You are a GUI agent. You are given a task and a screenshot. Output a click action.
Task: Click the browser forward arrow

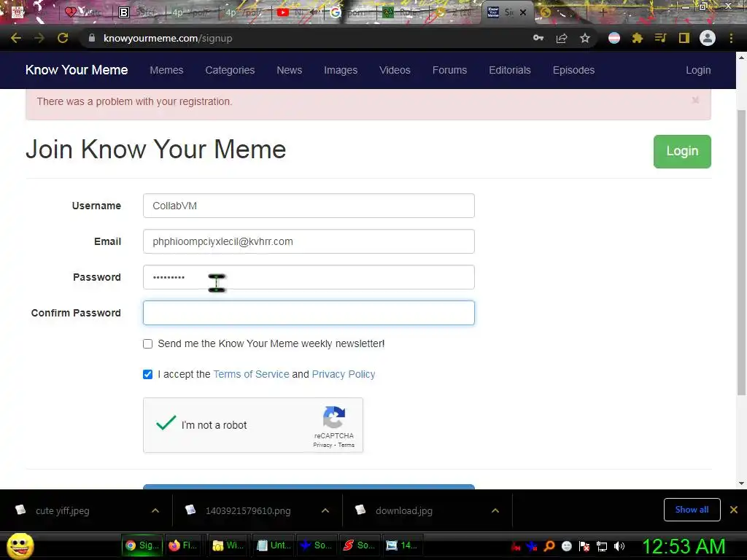click(x=39, y=38)
